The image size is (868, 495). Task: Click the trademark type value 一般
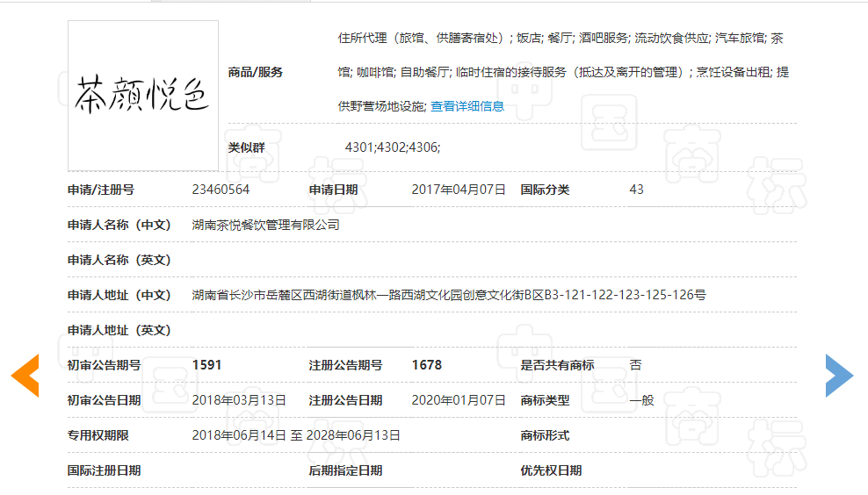(641, 400)
